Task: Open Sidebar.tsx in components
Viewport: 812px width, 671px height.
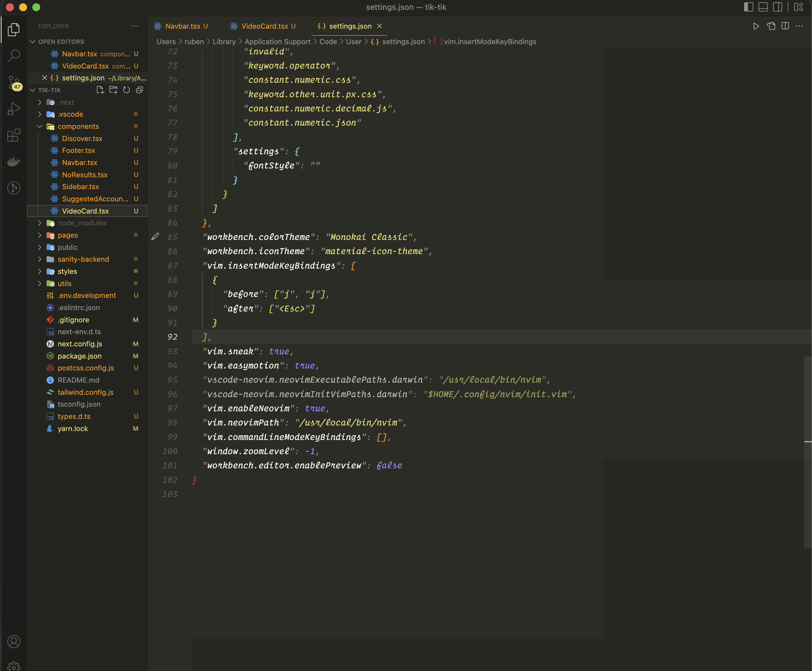Action: 80,187
